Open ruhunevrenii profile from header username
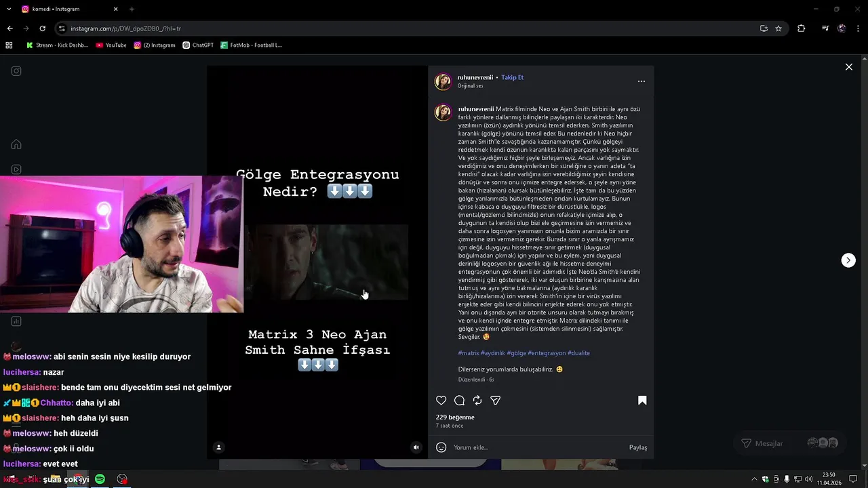 [475, 77]
